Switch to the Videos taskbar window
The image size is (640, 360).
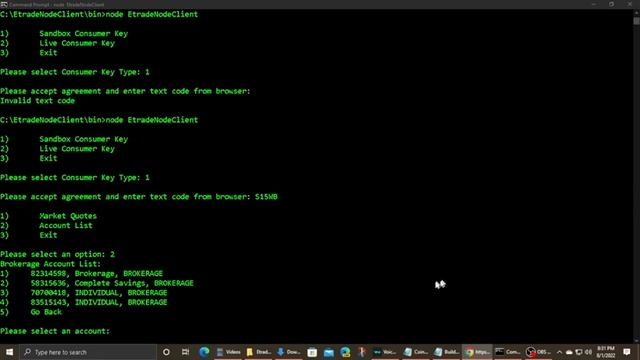pos(228,352)
